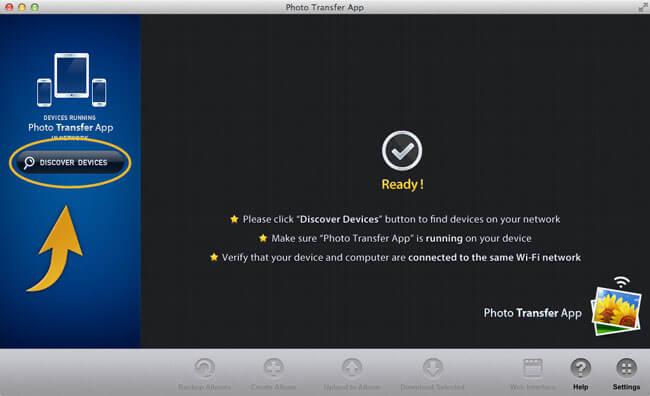Screen dimensions: 650x396
Task: Toggle fullscreen via title bar arrows
Action: coord(643,7)
